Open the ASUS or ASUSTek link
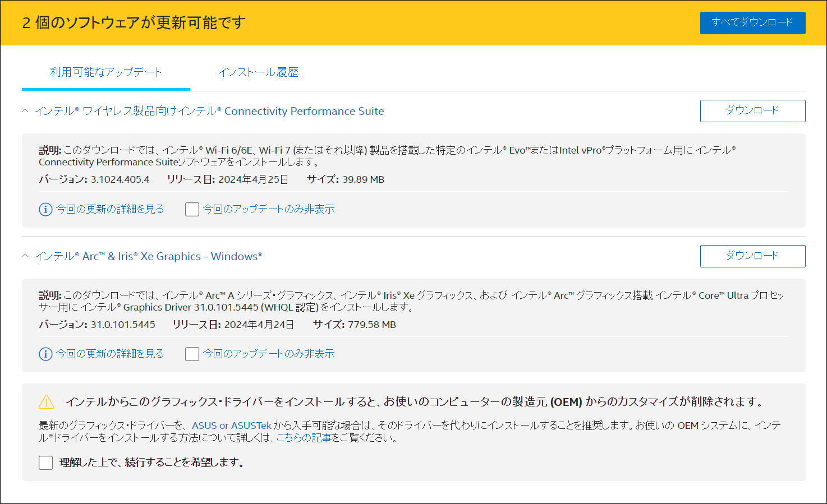The width and height of the screenshot is (827, 504). pyautogui.click(x=232, y=426)
